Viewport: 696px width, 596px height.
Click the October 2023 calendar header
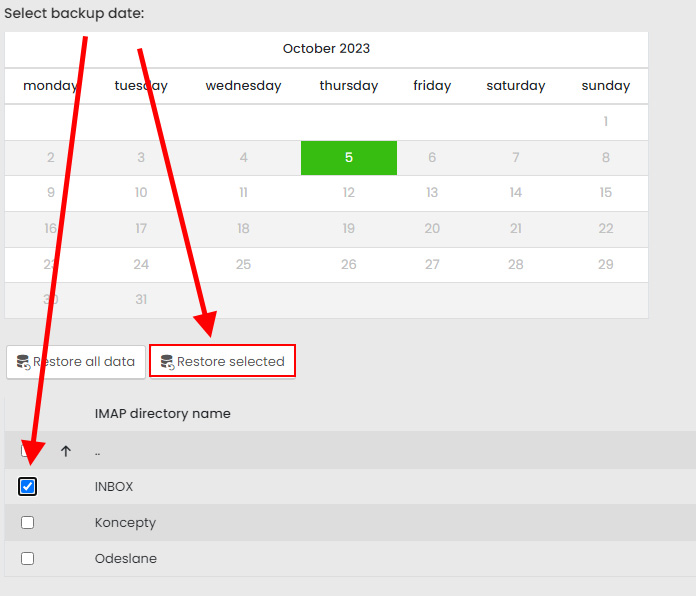click(326, 49)
